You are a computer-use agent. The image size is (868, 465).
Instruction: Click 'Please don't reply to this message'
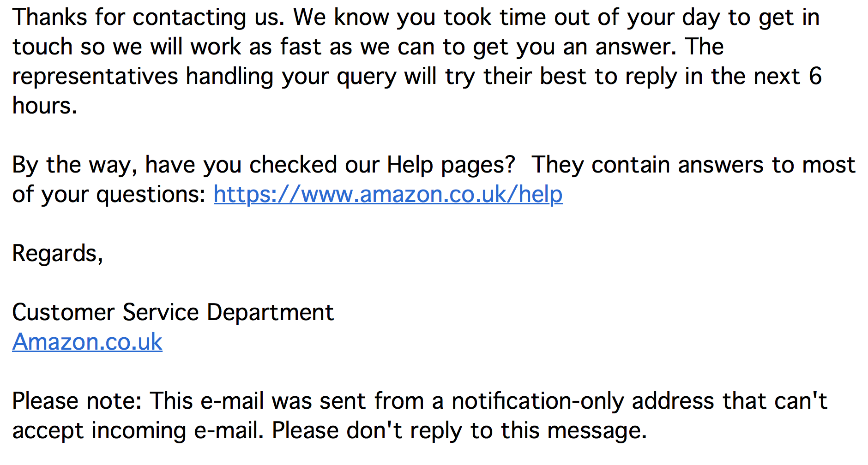coord(459,430)
